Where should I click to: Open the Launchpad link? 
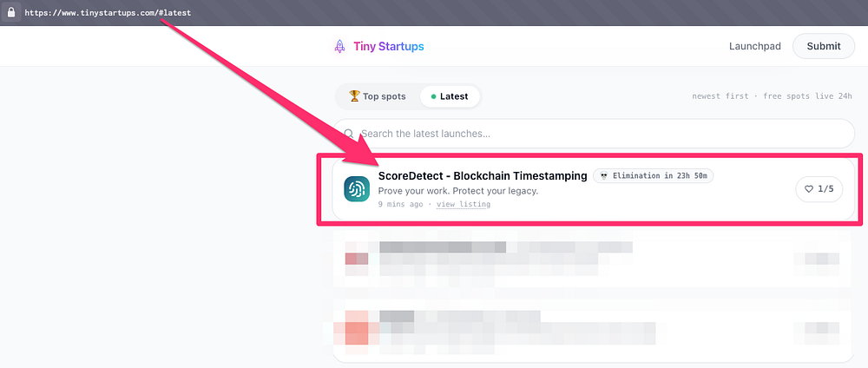754,47
